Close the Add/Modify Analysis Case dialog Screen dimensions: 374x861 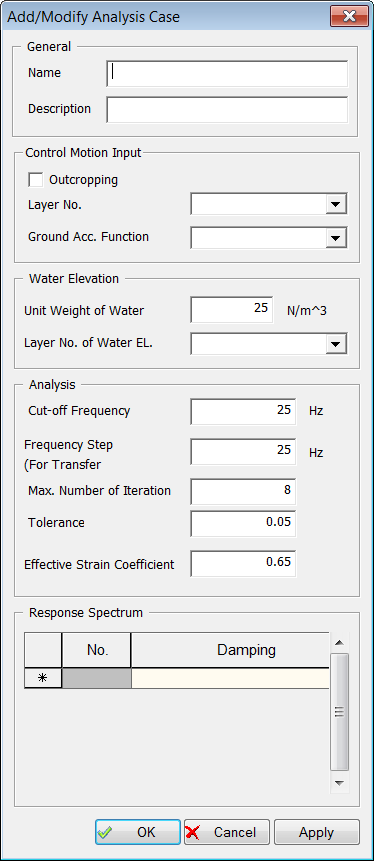(349, 16)
